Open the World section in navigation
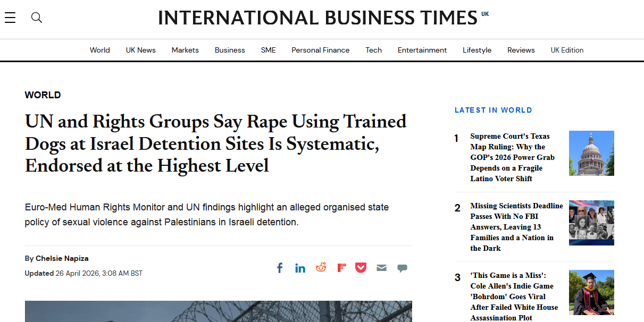The height and width of the screenshot is (322, 644). [100, 50]
